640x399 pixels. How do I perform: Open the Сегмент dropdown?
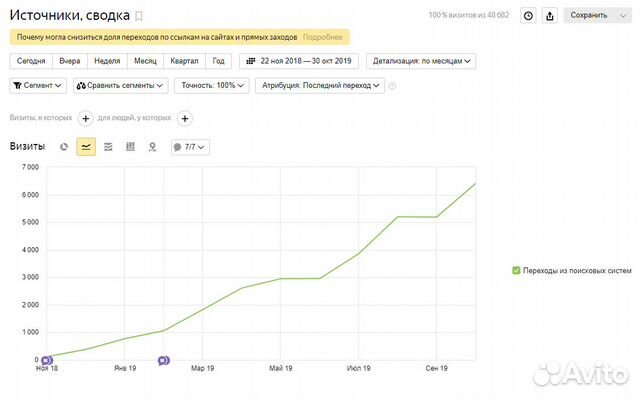[38, 86]
